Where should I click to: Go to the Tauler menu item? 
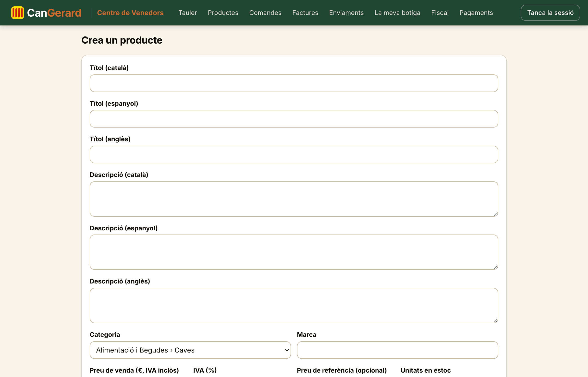click(188, 13)
